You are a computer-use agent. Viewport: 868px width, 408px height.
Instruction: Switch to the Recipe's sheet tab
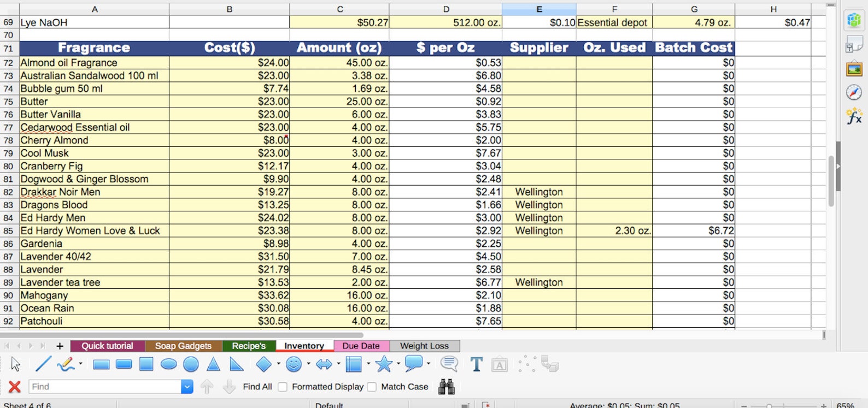(x=249, y=346)
